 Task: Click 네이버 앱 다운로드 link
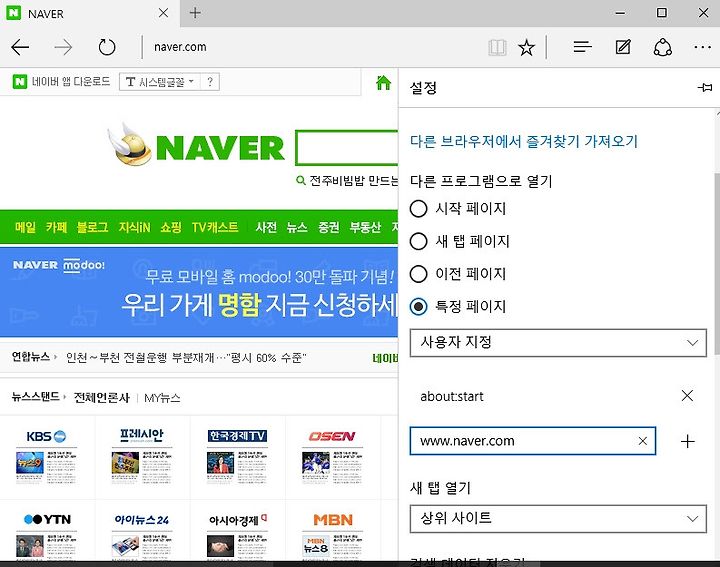pos(71,82)
